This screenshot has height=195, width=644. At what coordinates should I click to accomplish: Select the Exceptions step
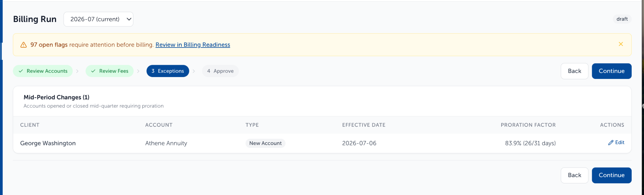point(168,71)
